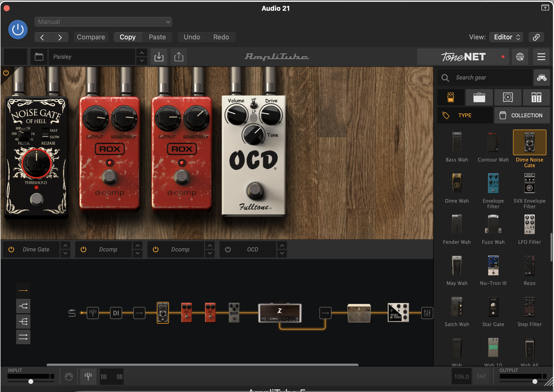This screenshot has width=554, height=392.
Task: Open ToneNET panel
Action: (x=463, y=57)
